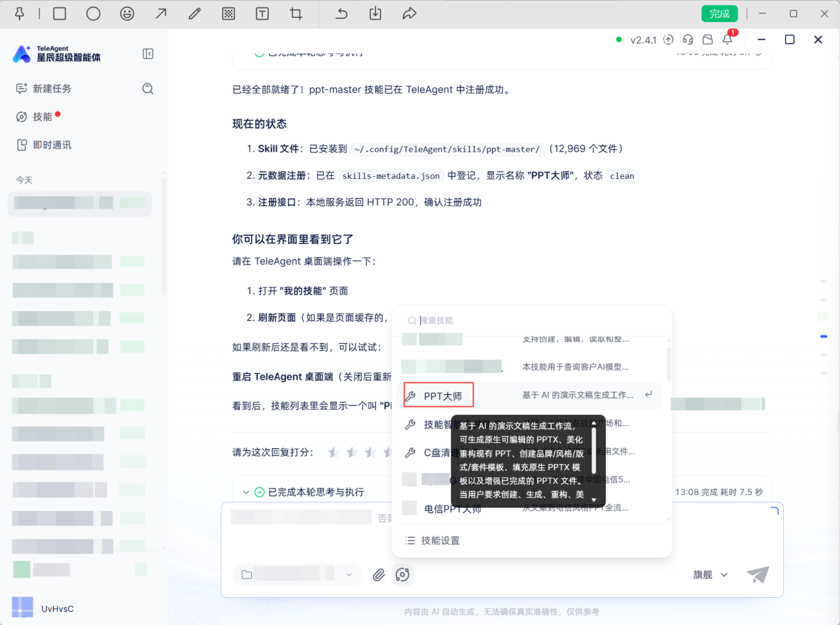The height and width of the screenshot is (625, 840).
Task: Click the 现在的状态 heading
Action: coord(259,124)
